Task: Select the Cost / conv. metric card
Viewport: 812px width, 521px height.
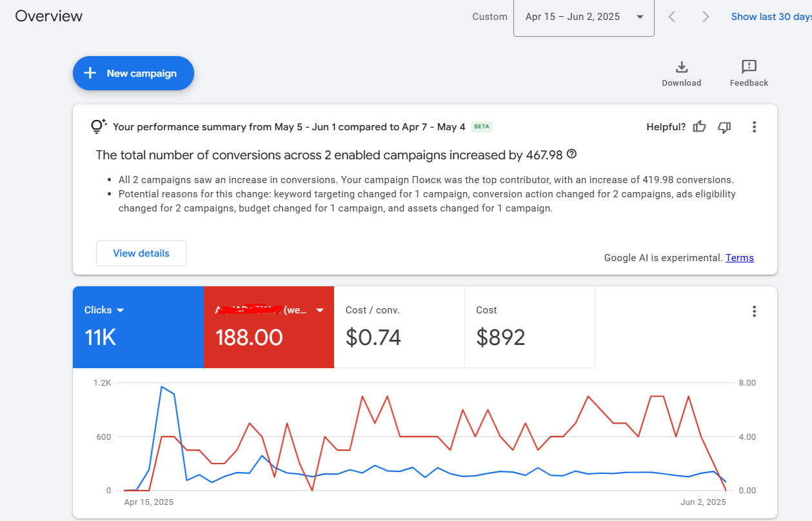Action: pyautogui.click(x=399, y=328)
